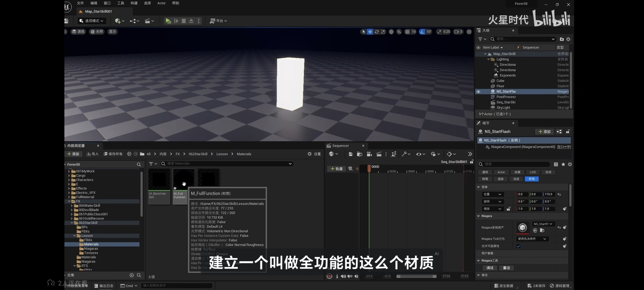Collapse the 062StarSkill folder in tree
Screen dimensions: 644x290
(x=72, y=223)
